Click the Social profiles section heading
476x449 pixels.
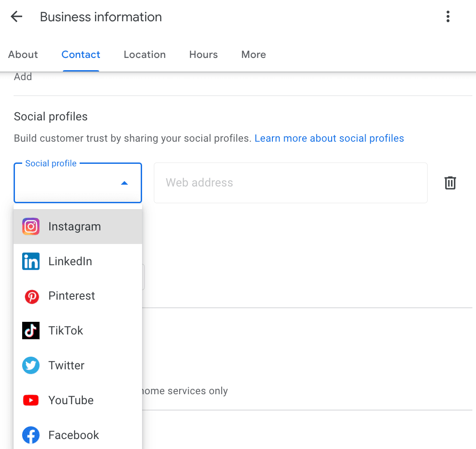pyautogui.click(x=51, y=117)
